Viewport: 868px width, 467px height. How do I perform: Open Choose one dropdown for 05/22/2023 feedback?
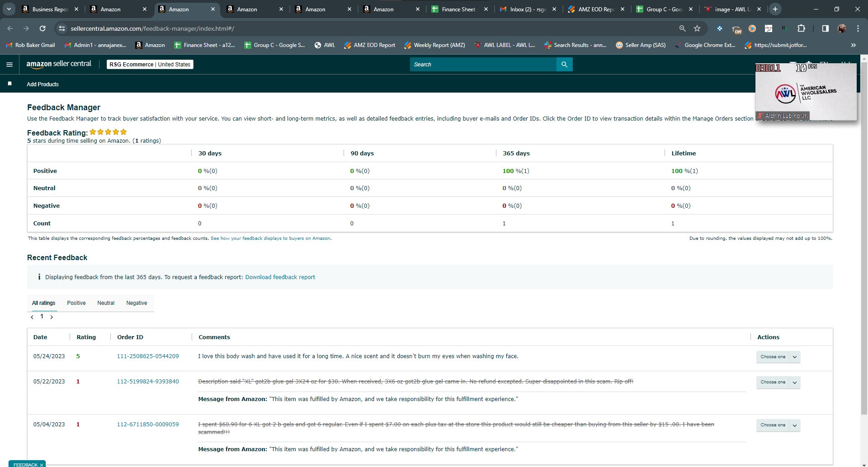[778, 382]
